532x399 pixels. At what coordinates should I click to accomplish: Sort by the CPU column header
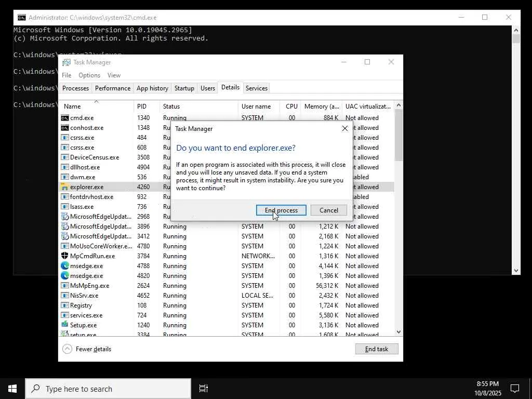click(x=291, y=106)
